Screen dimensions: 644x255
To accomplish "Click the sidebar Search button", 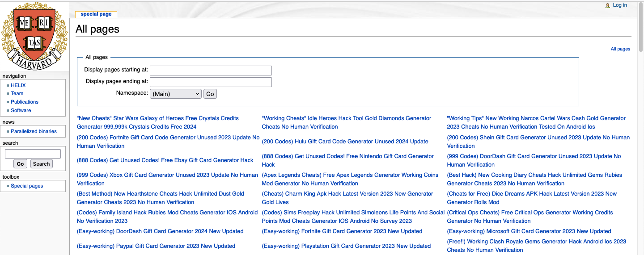I will tap(42, 164).
